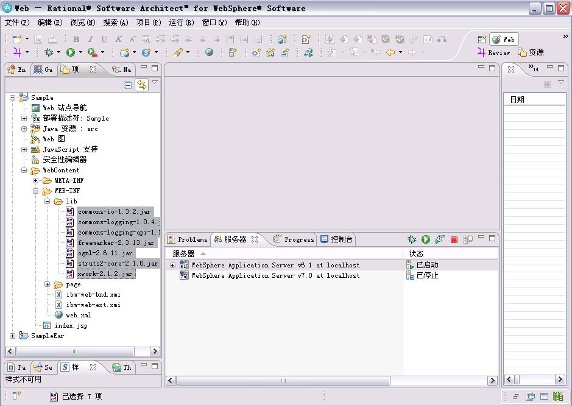Screen dimensions: 572x406
Task: Open the 运行(R) menu
Action: coord(181,23)
